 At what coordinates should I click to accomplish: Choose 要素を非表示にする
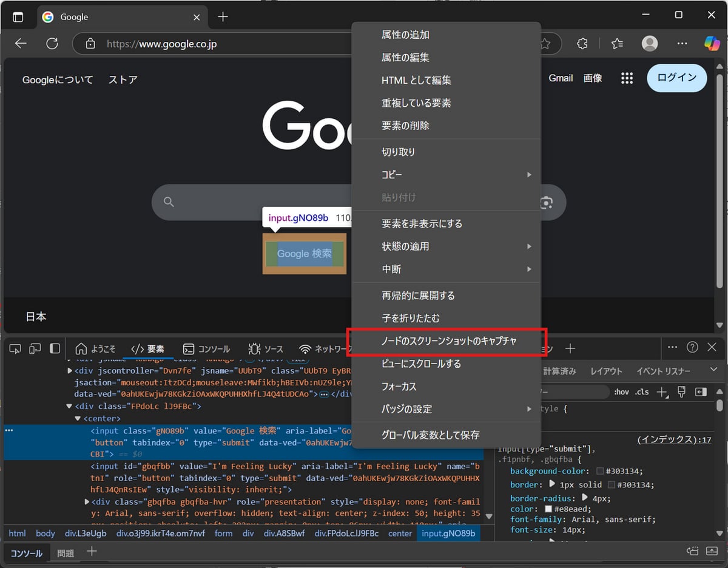point(446,224)
